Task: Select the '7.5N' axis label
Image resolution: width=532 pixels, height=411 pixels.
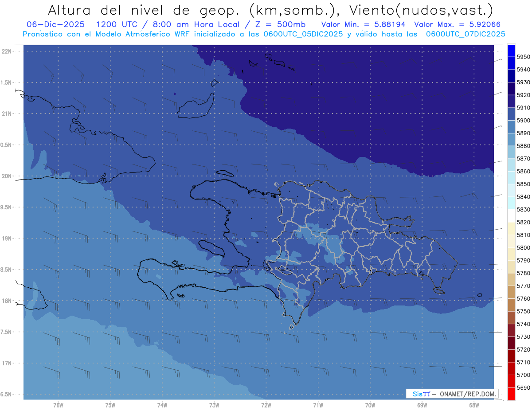Action: pos(7,332)
